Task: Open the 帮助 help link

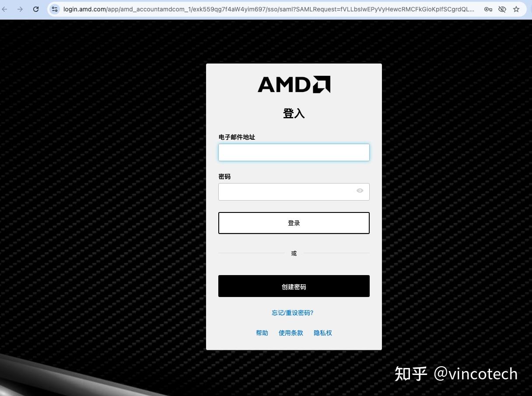Action: tap(262, 333)
